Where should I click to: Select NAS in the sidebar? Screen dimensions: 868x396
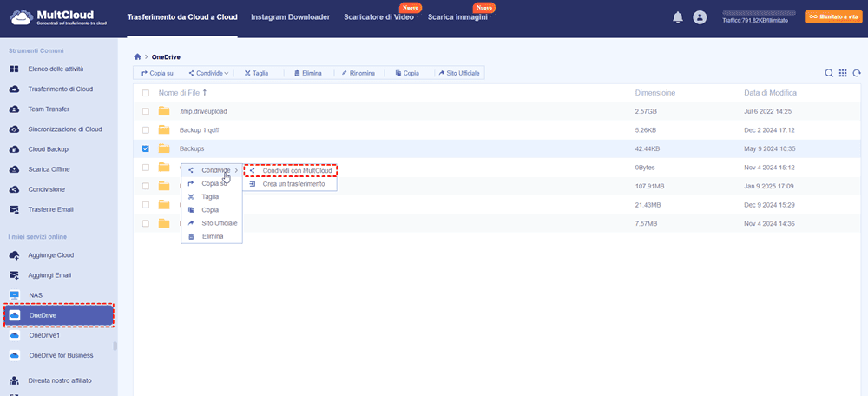coord(36,295)
